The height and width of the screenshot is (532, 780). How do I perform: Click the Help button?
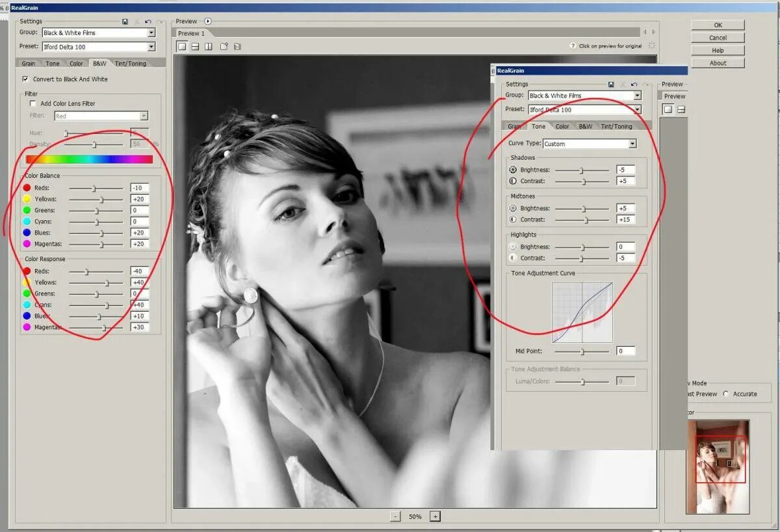pos(718,50)
